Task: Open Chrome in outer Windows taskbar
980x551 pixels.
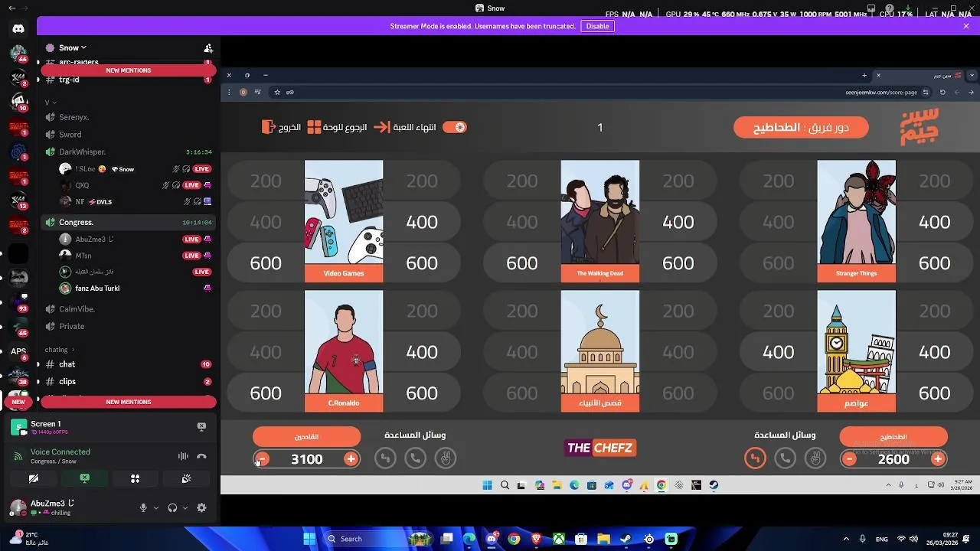Action: pos(514,539)
